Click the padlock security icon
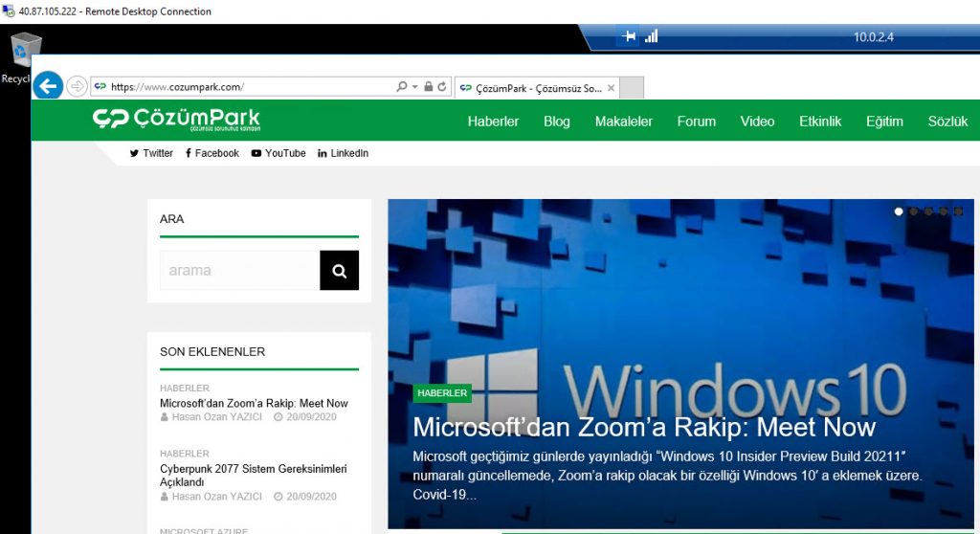980x534 pixels. 428,86
